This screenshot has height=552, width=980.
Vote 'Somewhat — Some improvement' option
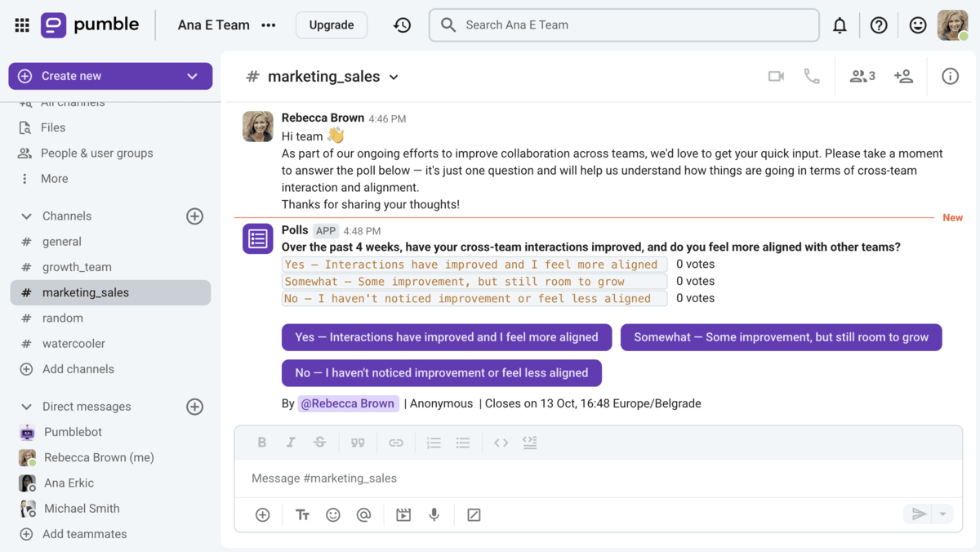(781, 337)
